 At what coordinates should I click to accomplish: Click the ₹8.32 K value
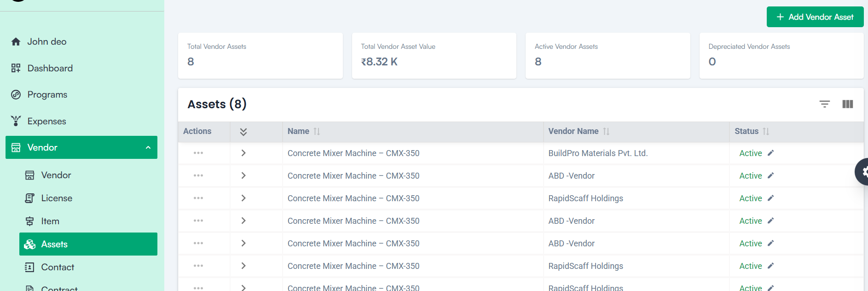[x=379, y=62]
